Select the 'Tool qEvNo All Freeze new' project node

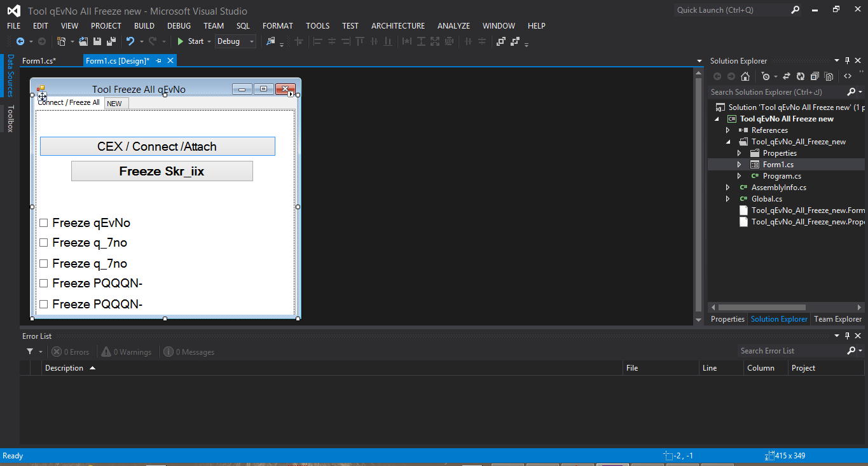(787, 119)
